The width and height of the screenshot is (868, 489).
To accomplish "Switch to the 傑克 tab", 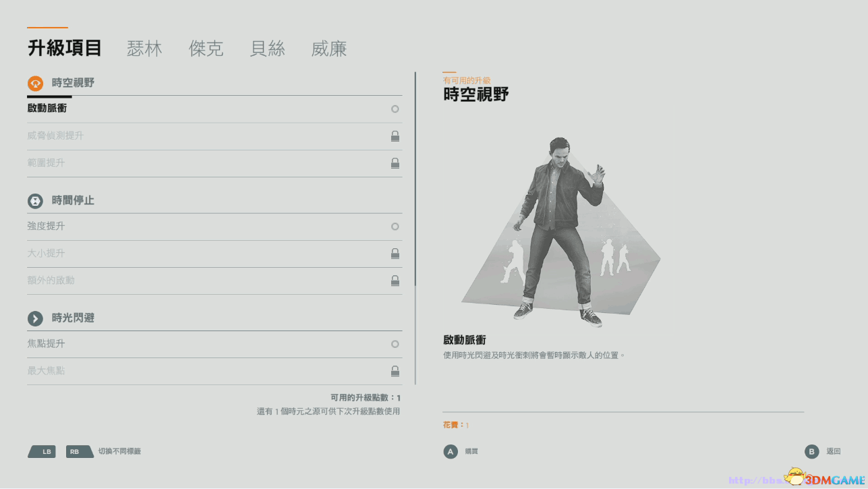I will [206, 49].
